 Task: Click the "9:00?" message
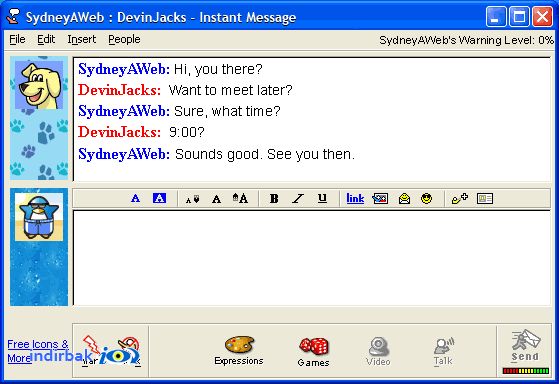(x=187, y=132)
